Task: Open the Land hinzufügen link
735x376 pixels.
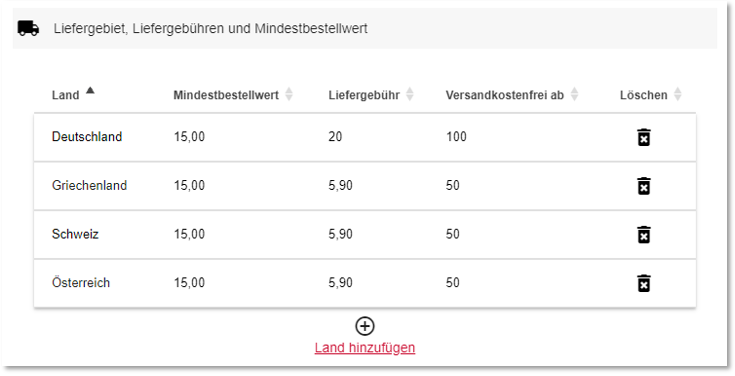Action: [x=365, y=348]
